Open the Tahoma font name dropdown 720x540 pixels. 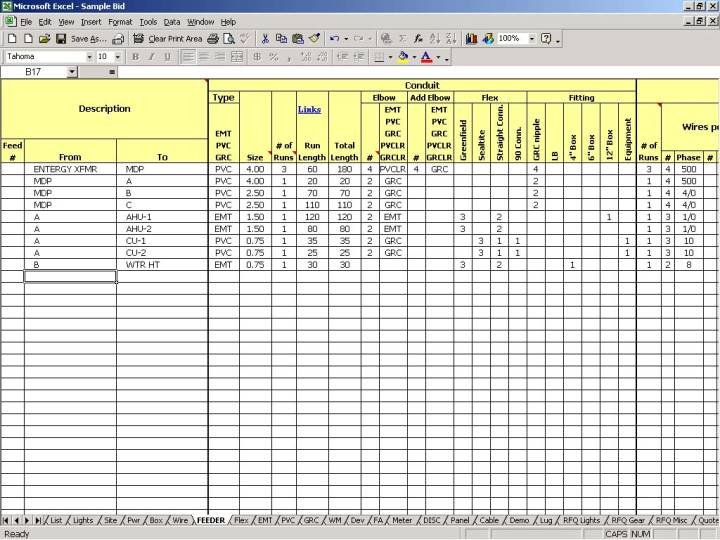click(x=89, y=57)
